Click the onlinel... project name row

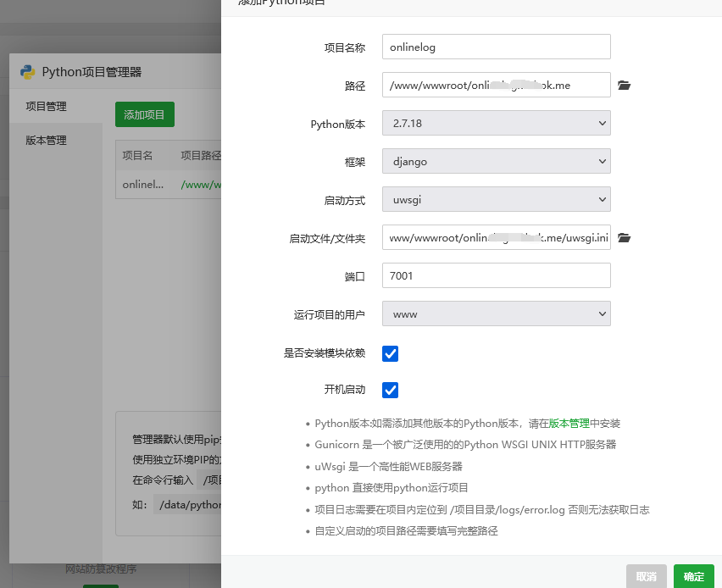pyautogui.click(x=142, y=185)
